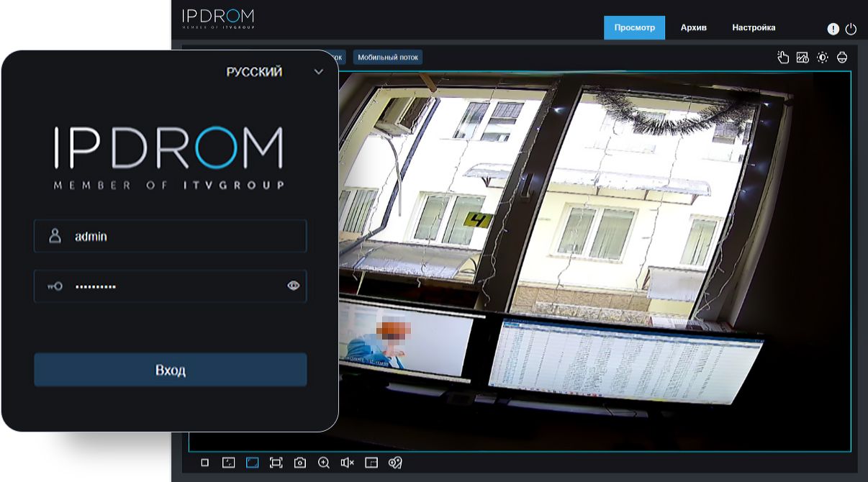Open the Настройка tab
This screenshot has width=868, height=482.
[754, 27]
